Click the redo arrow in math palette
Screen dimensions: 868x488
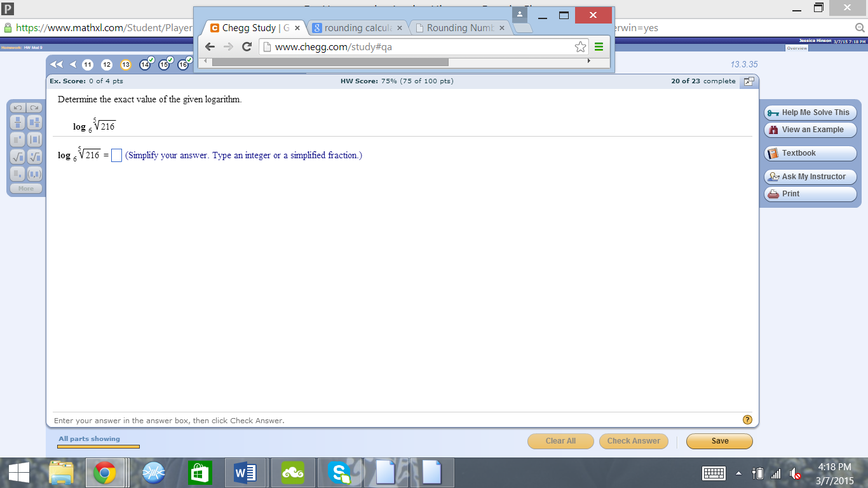coord(34,107)
